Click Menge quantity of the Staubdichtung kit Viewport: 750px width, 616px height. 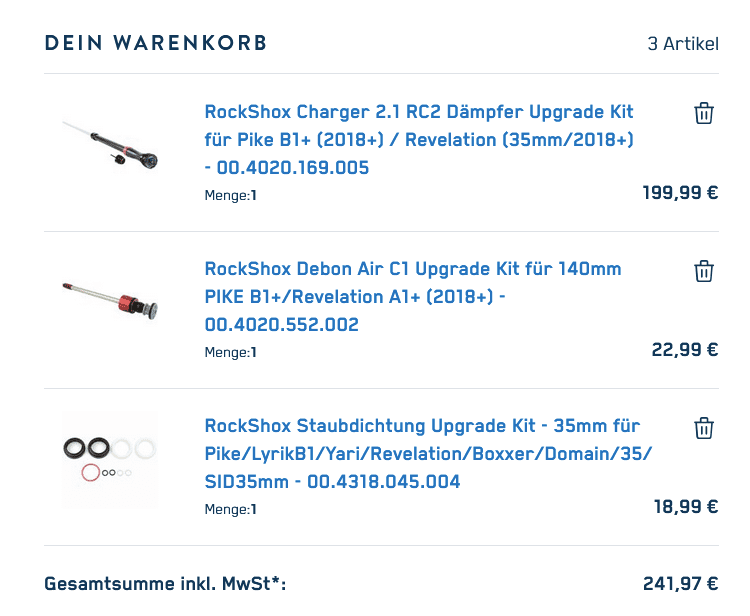click(231, 509)
